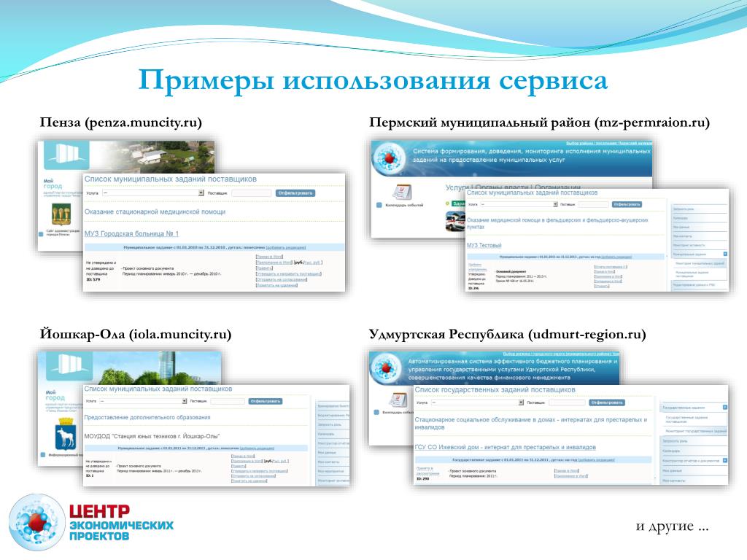Click 'МОУДОД Станция юных техников г. Йошкар-Олы'
Image resolution: width=747 pixels, height=560 pixels.
(152, 436)
